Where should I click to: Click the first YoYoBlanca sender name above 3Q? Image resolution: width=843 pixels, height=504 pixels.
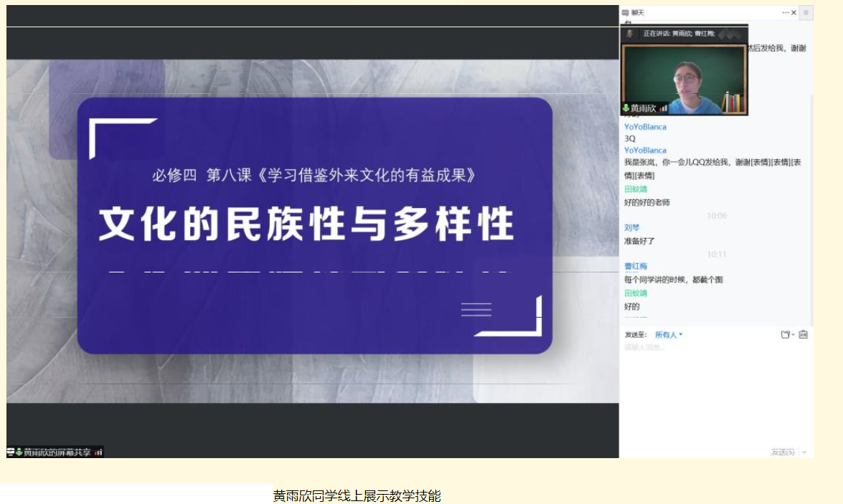pos(645,127)
